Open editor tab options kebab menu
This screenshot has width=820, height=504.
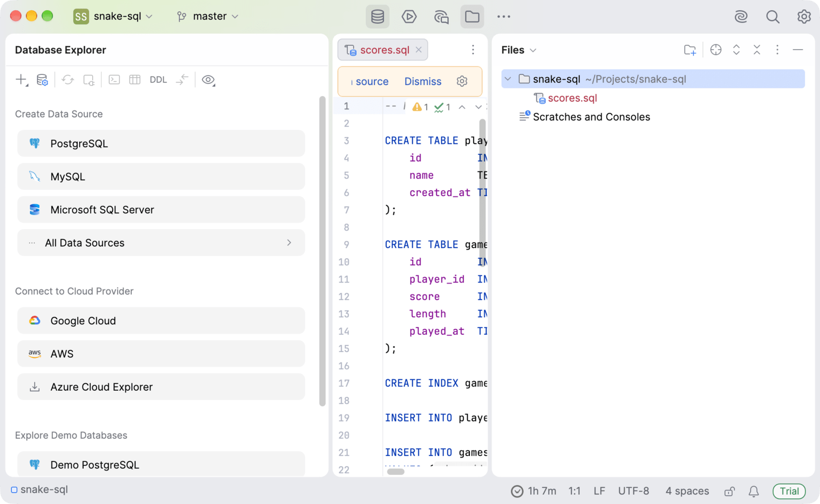(x=473, y=50)
